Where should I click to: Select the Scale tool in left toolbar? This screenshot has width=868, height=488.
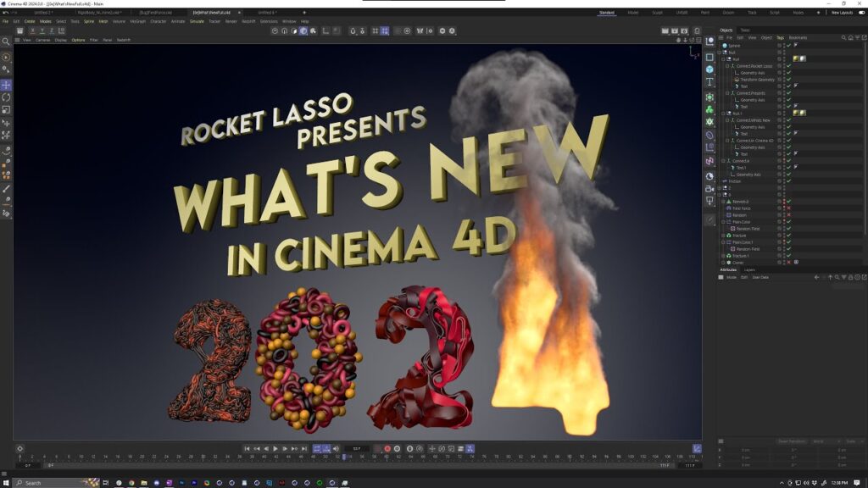(x=6, y=109)
